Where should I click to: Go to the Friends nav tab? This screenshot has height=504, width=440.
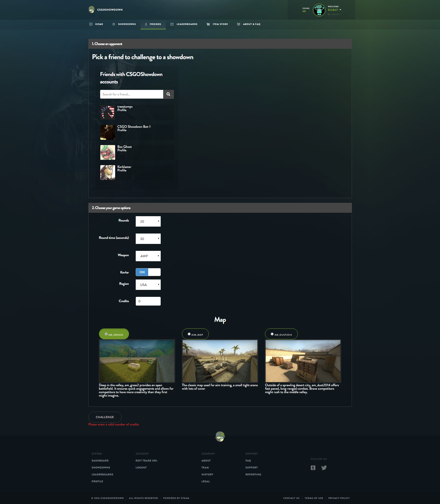click(x=153, y=24)
